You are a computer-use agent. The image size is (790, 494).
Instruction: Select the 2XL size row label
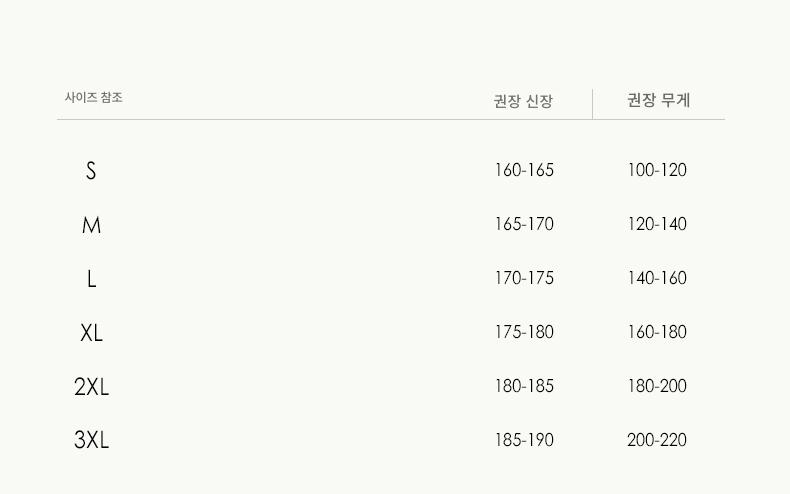pyautogui.click(x=91, y=387)
